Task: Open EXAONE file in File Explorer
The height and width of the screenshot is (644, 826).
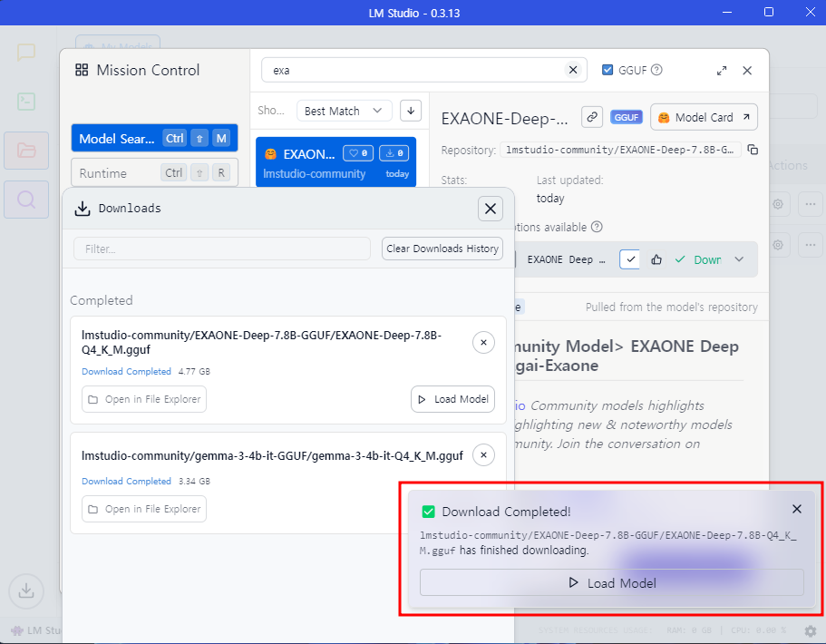Action: point(144,399)
